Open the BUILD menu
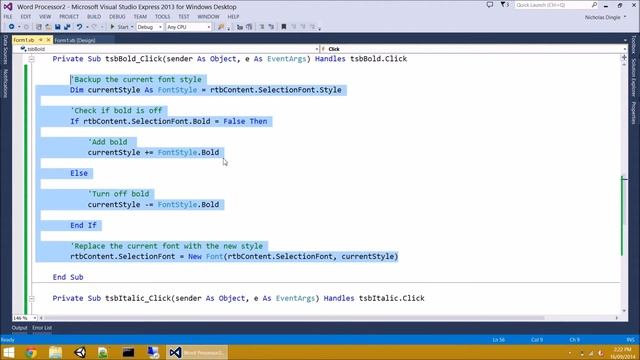 [x=94, y=17]
